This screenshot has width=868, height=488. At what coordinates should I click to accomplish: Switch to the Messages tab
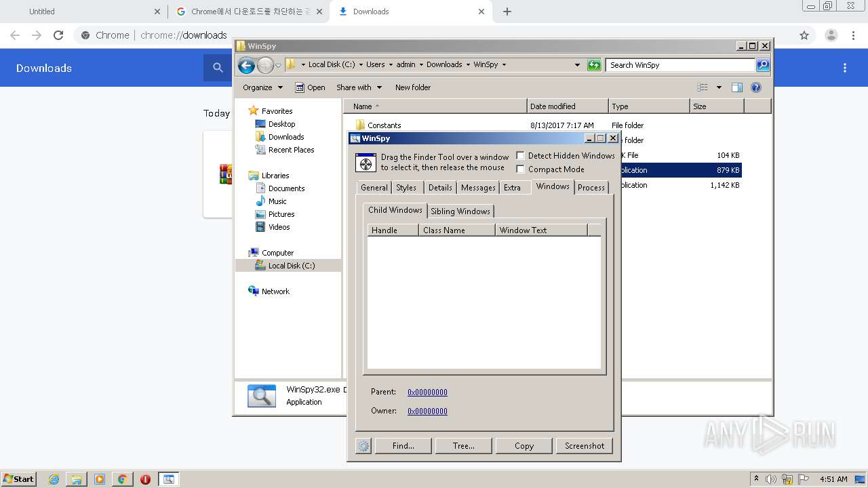click(478, 188)
